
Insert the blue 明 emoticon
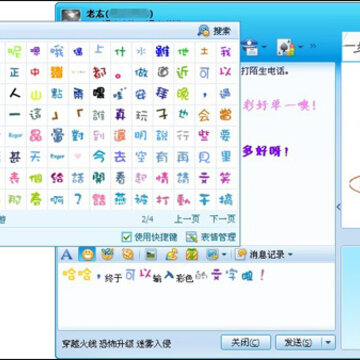(141, 136)
